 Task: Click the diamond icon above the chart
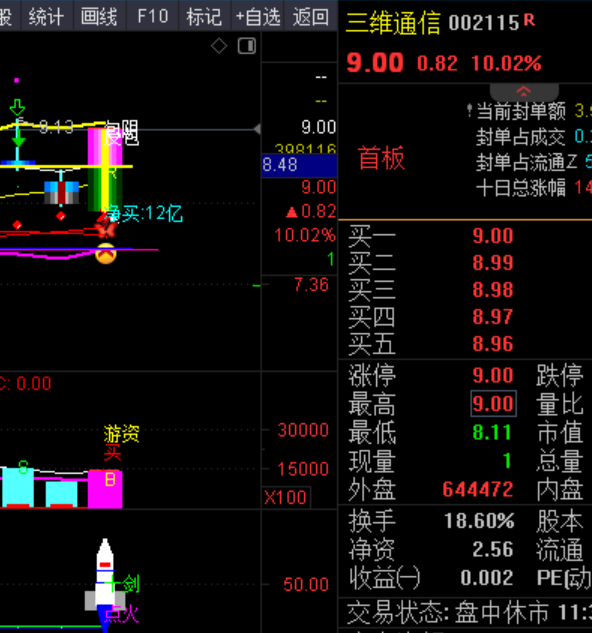point(219,46)
